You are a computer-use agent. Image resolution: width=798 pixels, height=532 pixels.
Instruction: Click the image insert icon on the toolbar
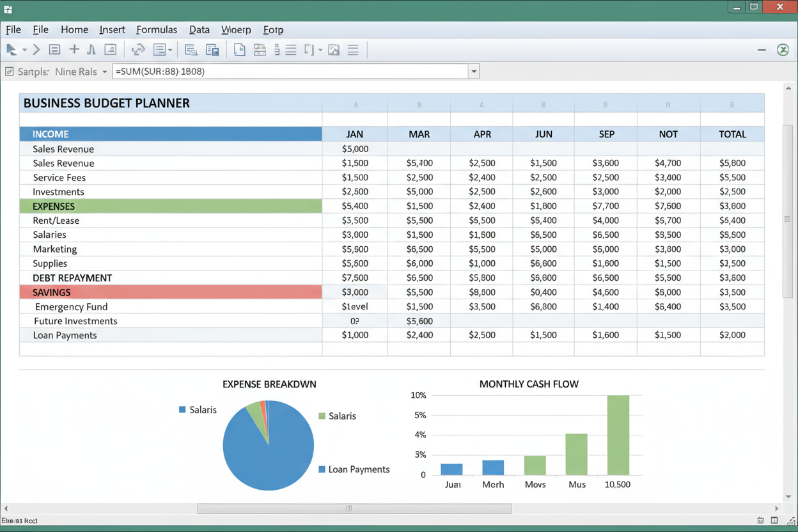[334, 49]
